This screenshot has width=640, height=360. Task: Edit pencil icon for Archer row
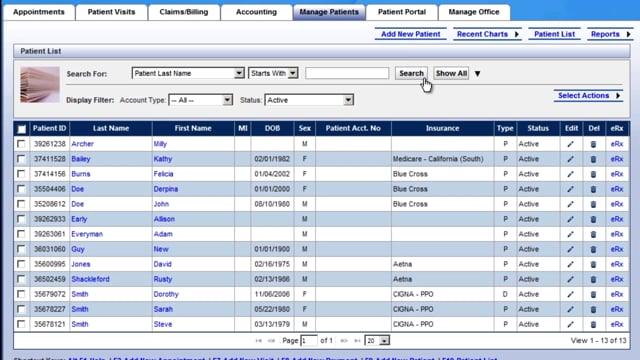(x=571, y=144)
